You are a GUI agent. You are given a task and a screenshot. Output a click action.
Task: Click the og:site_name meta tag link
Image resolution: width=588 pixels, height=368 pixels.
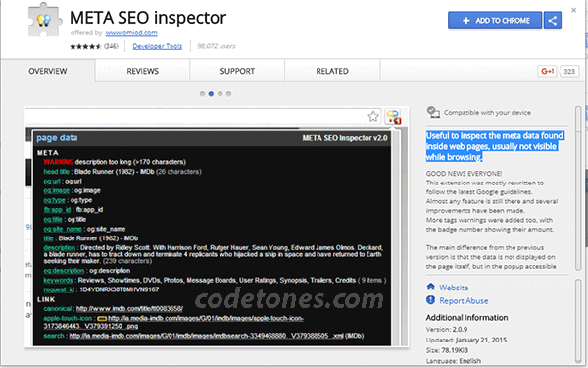63,229
